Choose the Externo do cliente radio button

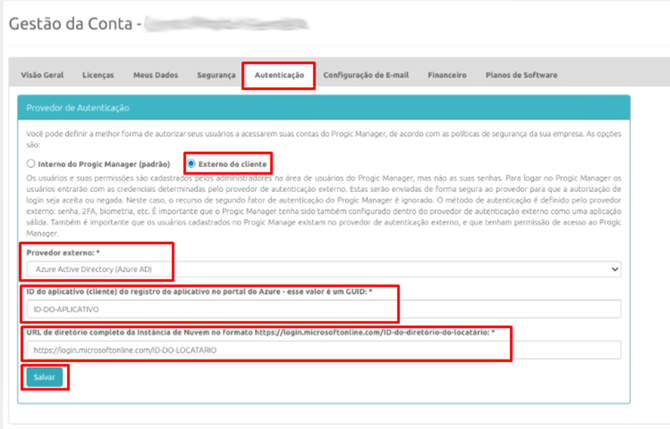coord(191,164)
